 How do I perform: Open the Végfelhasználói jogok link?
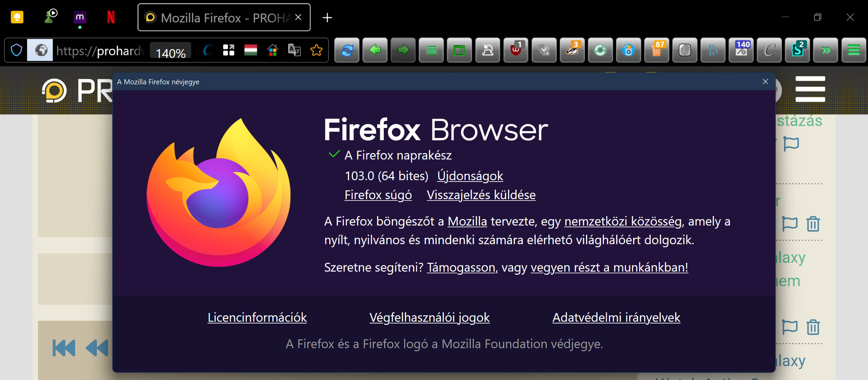(430, 318)
